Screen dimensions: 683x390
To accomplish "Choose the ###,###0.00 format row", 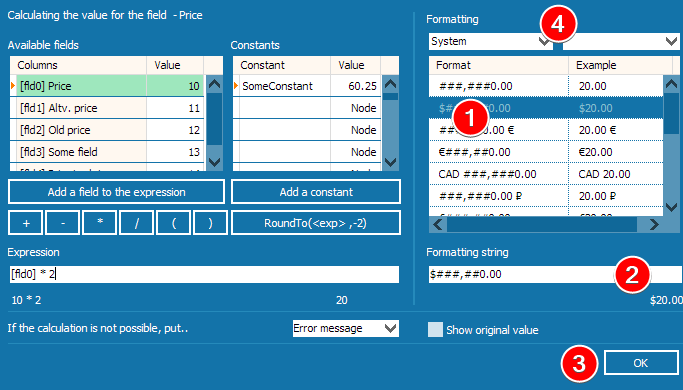I will click(546, 86).
